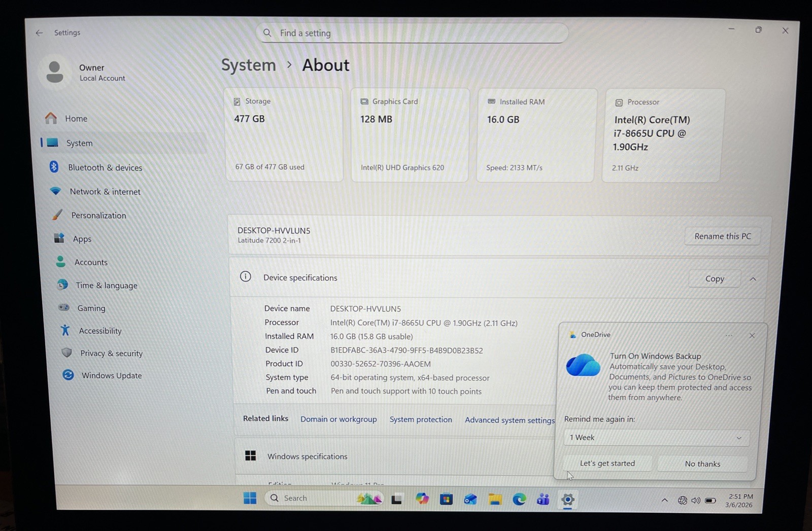812x531 pixels.
Task: Select the Product ID value 00330-52652-70396-AAOEM
Action: (x=381, y=364)
